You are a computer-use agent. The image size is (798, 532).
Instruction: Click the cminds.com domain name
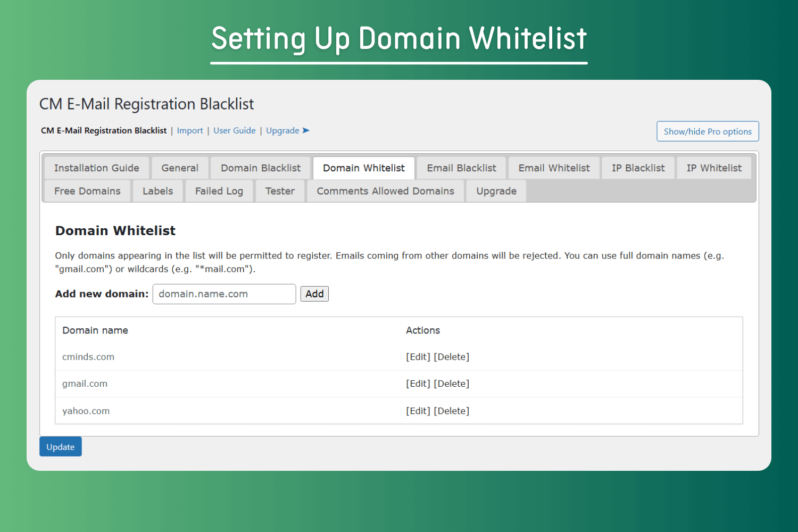pyautogui.click(x=88, y=357)
